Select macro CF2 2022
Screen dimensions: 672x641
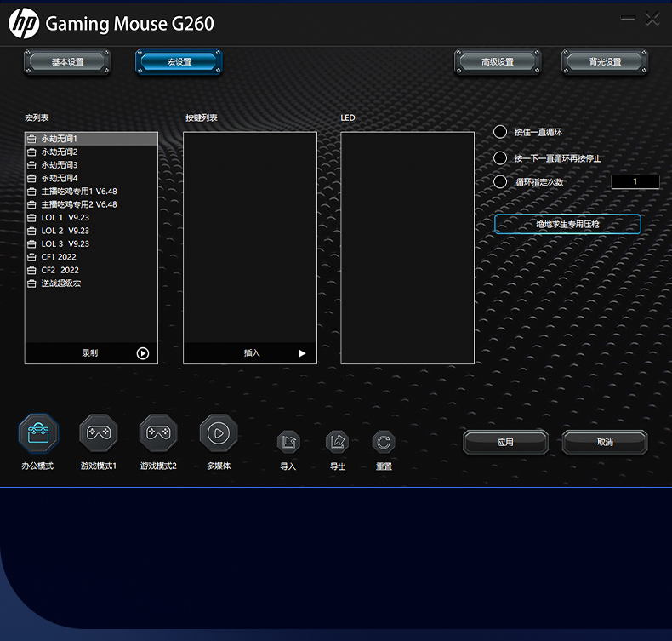91,271
